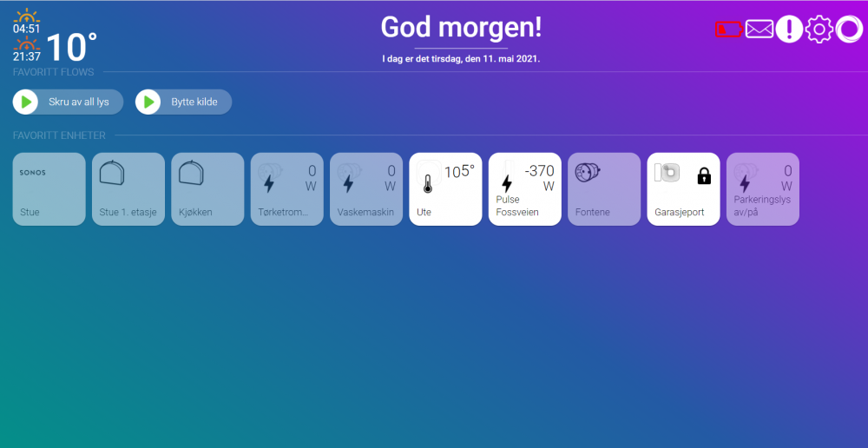Open the Pulse Fossveien power meter tile
Viewport: 868px width, 448px height.
[x=524, y=189]
